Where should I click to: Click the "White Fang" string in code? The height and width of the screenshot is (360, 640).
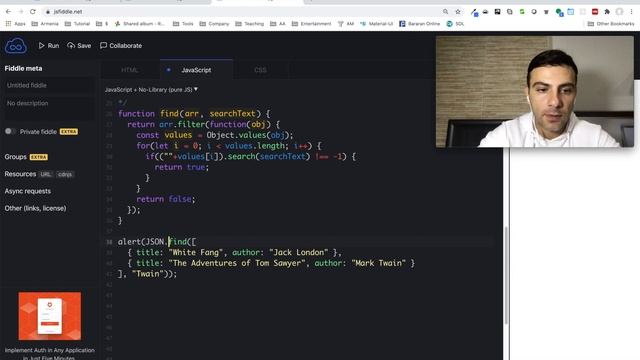[196, 252]
